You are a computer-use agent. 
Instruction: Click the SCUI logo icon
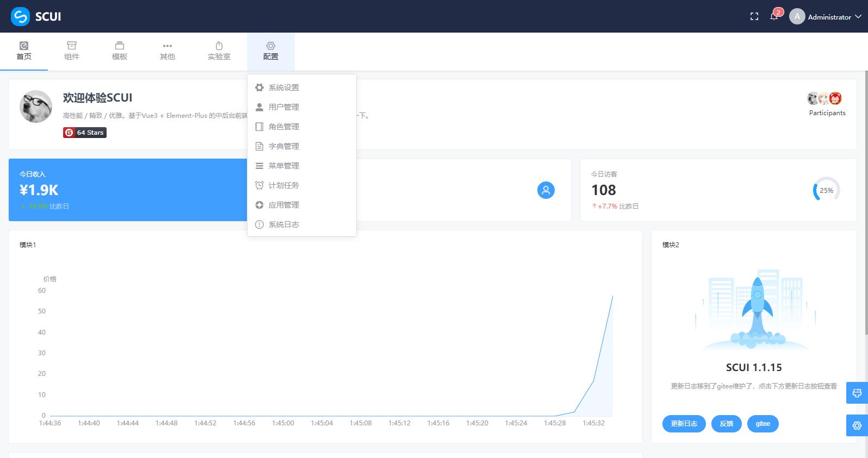[x=20, y=16]
